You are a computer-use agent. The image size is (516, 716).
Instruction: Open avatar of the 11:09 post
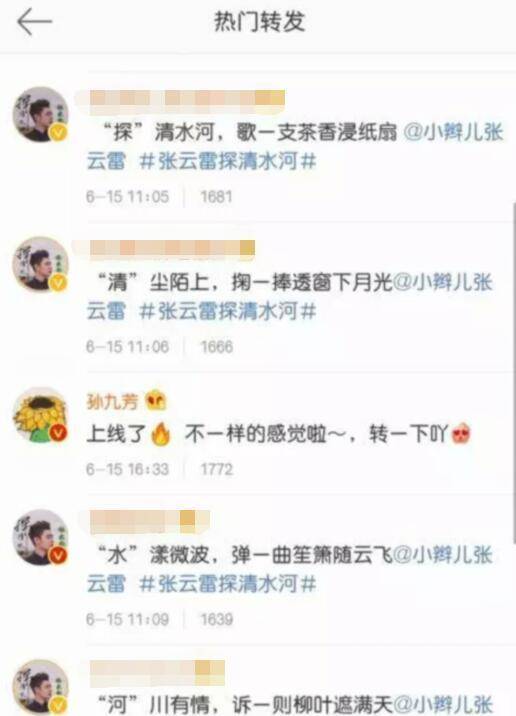point(41,537)
